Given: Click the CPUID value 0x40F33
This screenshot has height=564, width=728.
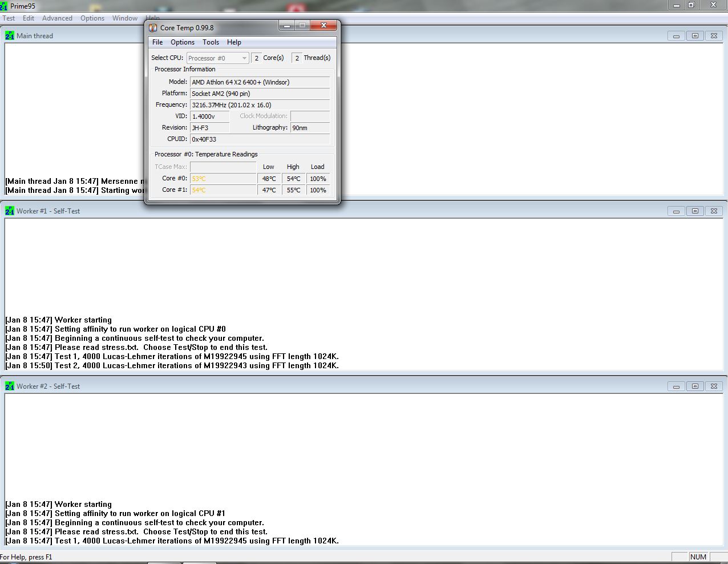Looking at the screenshot, I should coord(260,139).
